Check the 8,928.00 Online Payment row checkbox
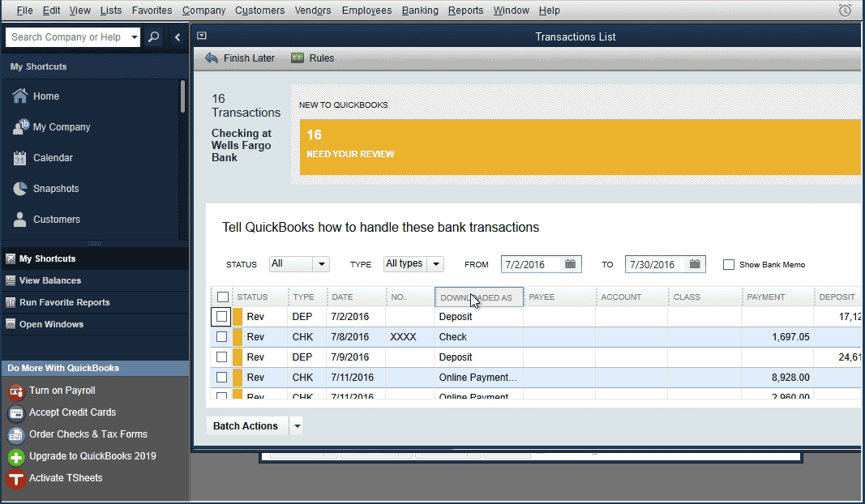Screen dimensions: 865x504 click(222, 377)
